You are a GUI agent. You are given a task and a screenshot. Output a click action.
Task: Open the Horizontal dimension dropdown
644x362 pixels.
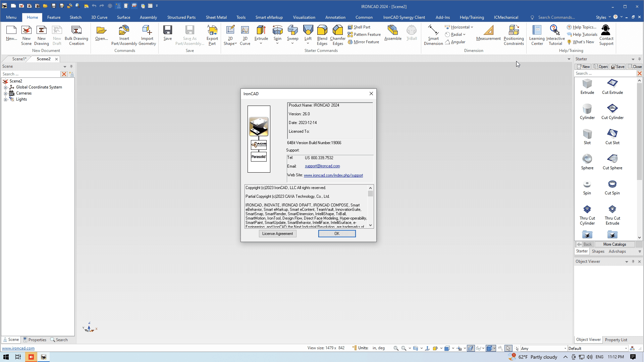tap(472, 27)
